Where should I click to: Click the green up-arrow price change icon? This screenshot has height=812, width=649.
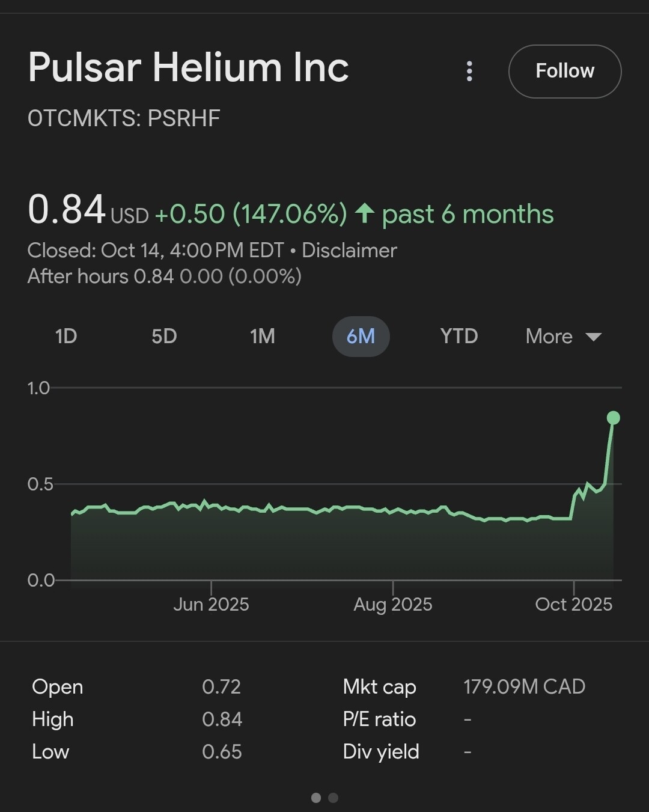click(x=364, y=213)
